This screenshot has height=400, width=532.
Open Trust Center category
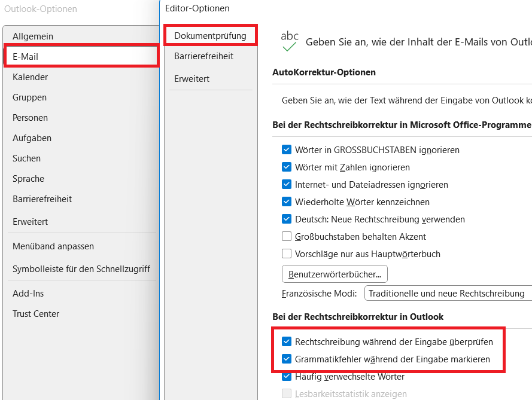(81, 313)
